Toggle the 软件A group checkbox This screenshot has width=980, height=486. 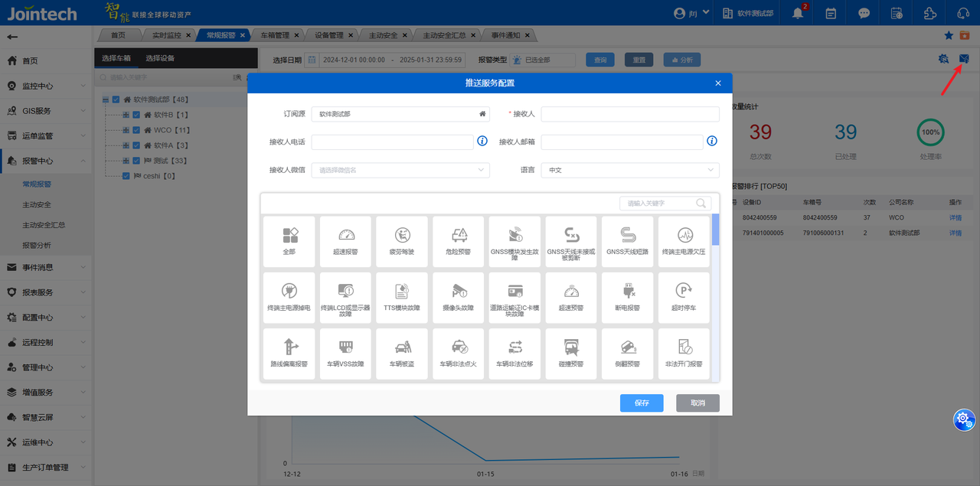pos(136,145)
